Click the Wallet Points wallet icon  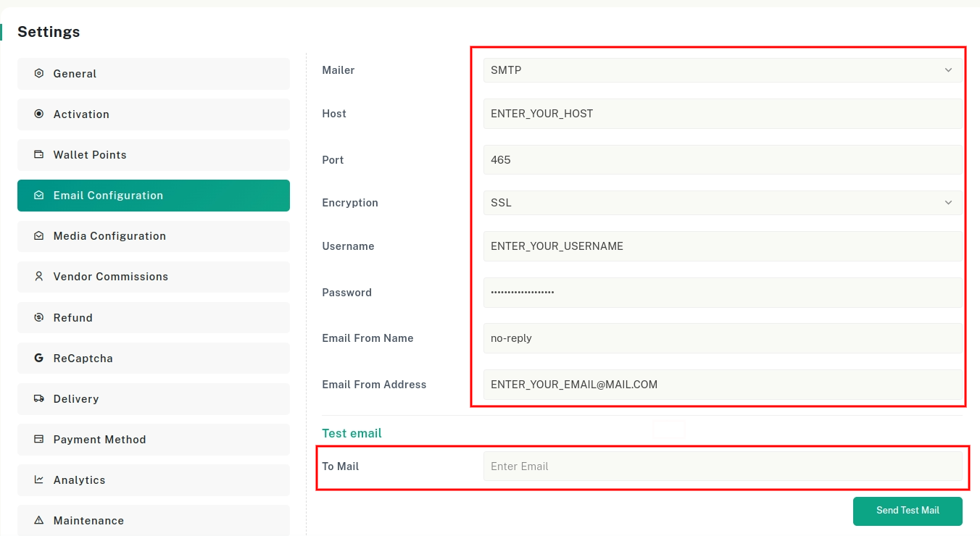pyautogui.click(x=39, y=155)
